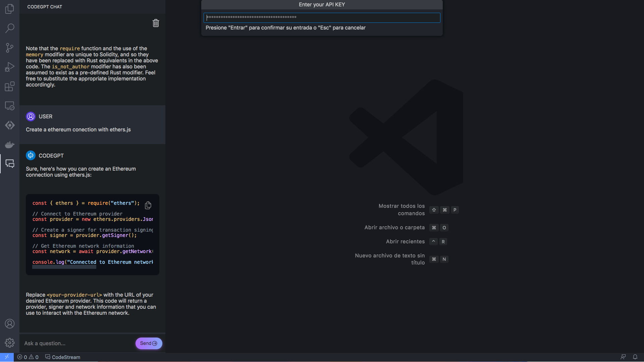The height and width of the screenshot is (362, 644).
Task: Click the 'Enter your API KEY' title
Action: click(322, 5)
